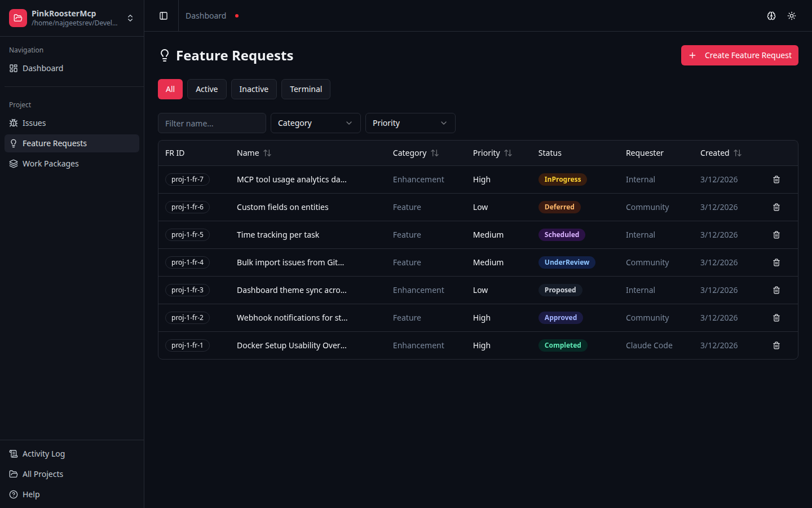
Task: Click the Requester column header
Action: point(645,153)
